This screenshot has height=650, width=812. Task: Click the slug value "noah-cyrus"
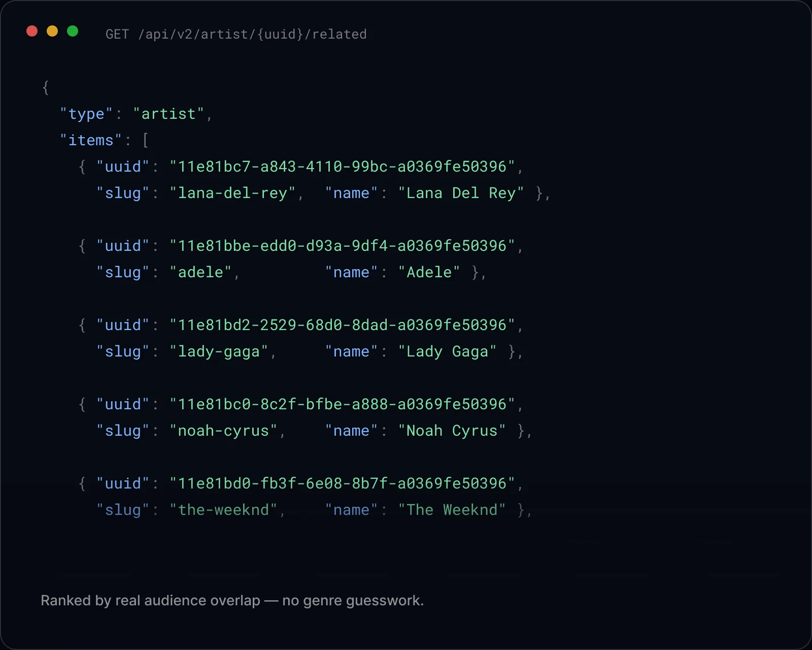pyautogui.click(x=223, y=431)
